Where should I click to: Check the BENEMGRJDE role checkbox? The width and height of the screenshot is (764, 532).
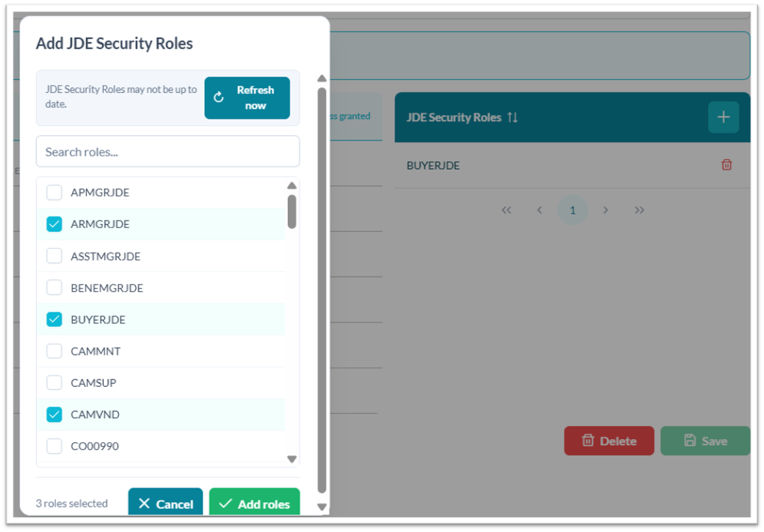(54, 287)
